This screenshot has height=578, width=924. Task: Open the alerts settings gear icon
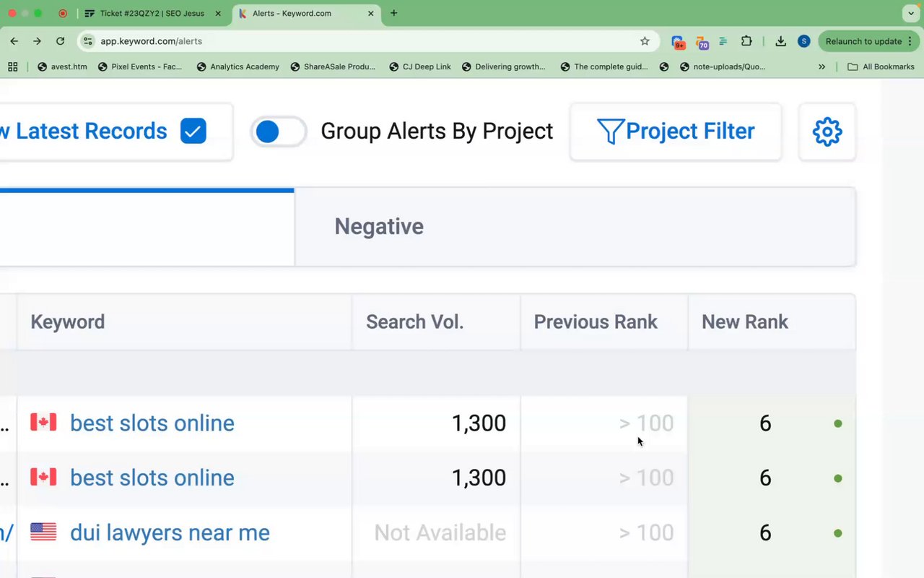pos(827,131)
